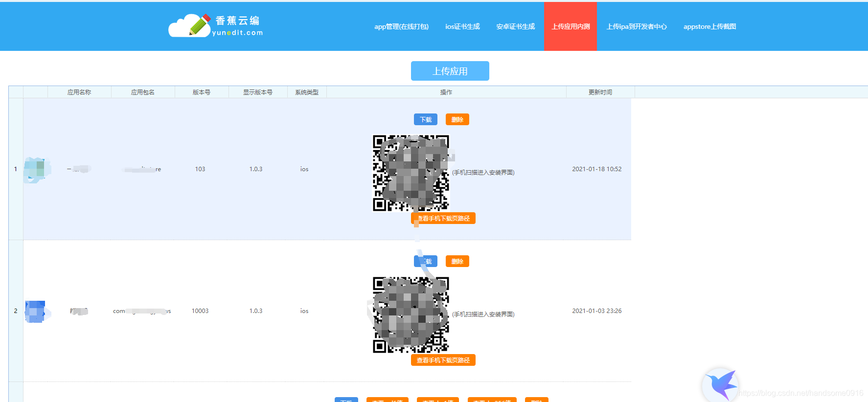Screen dimensions: 868x402
Task: Click 下载 button in row 2
Action: pos(426,261)
